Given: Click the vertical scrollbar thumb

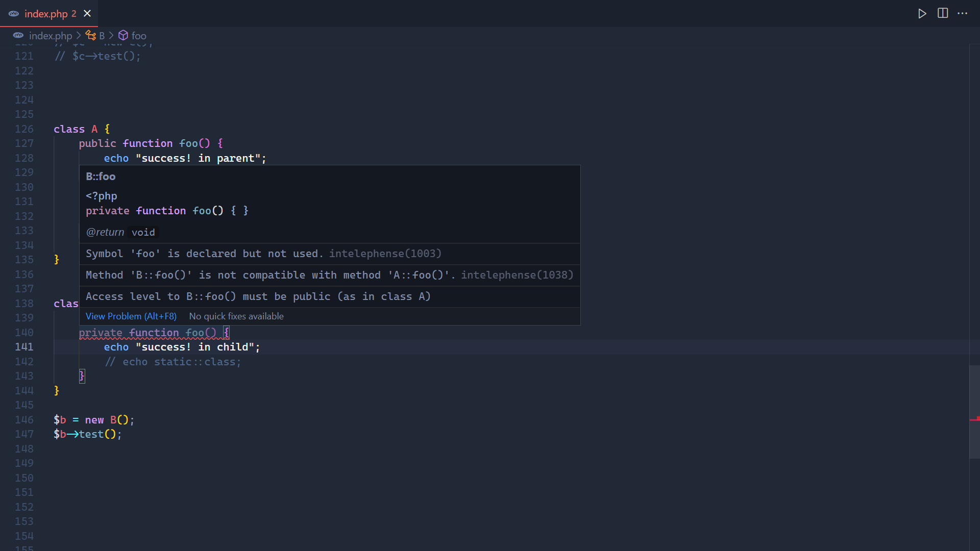Looking at the screenshot, I should click(974, 412).
